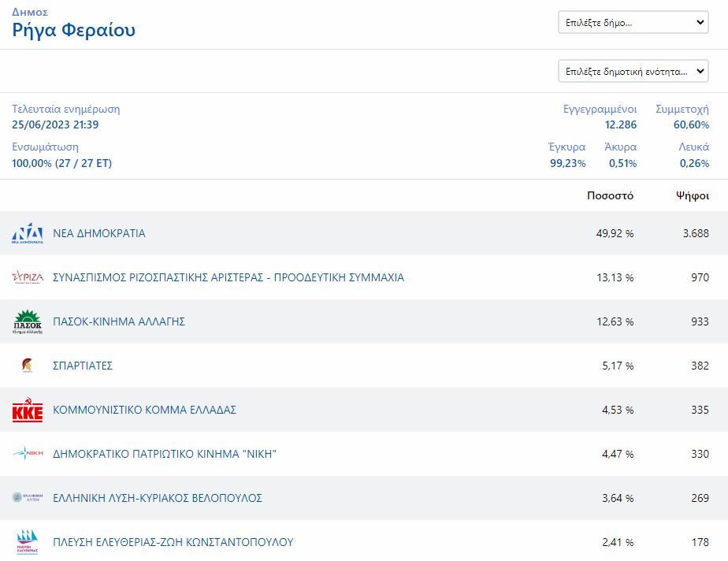
Task: Expand the 'Επιλέξτε δημοτική ενότητα...' dropdown
Action: pyautogui.click(x=633, y=71)
